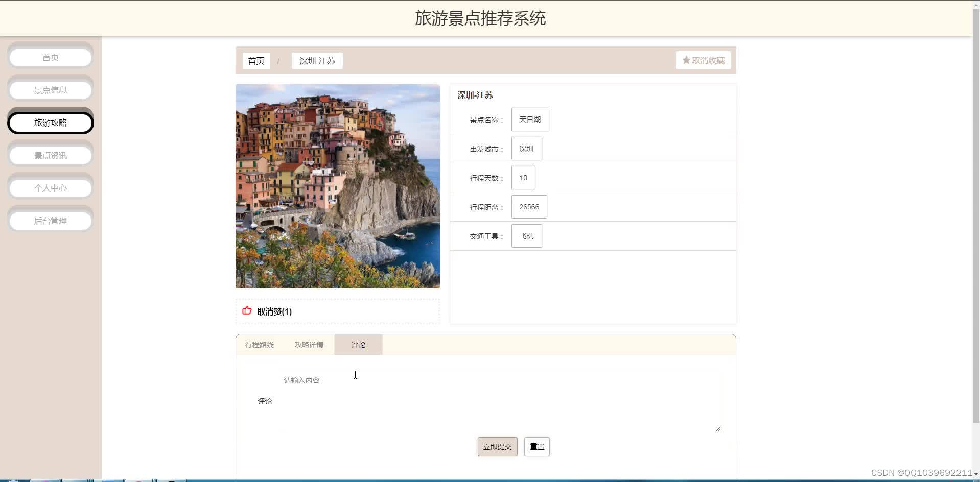Click the 天目湖 value box
Image resolution: width=980 pixels, height=482 pixels.
click(x=530, y=119)
